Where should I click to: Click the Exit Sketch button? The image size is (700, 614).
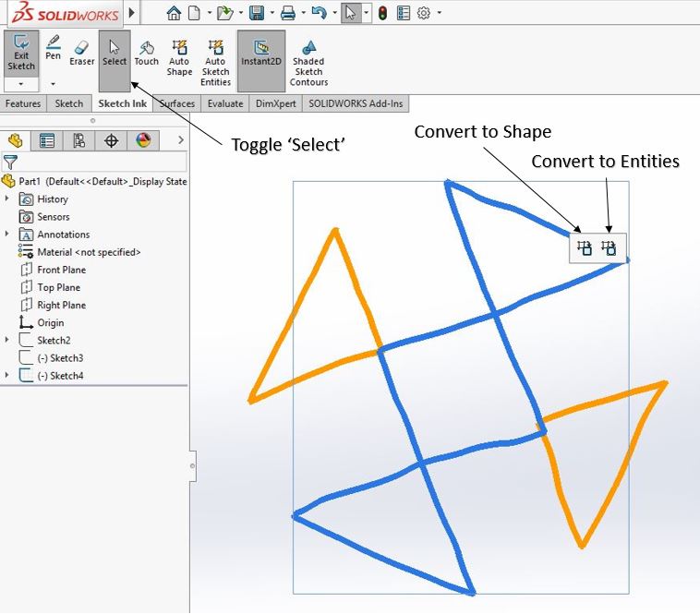[21, 54]
